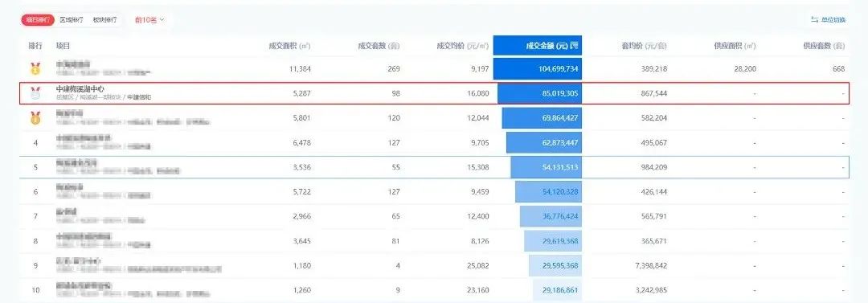Image resolution: width=868 pixels, height=303 pixels.
Task: Click the 排行 column header
Action: (35, 46)
